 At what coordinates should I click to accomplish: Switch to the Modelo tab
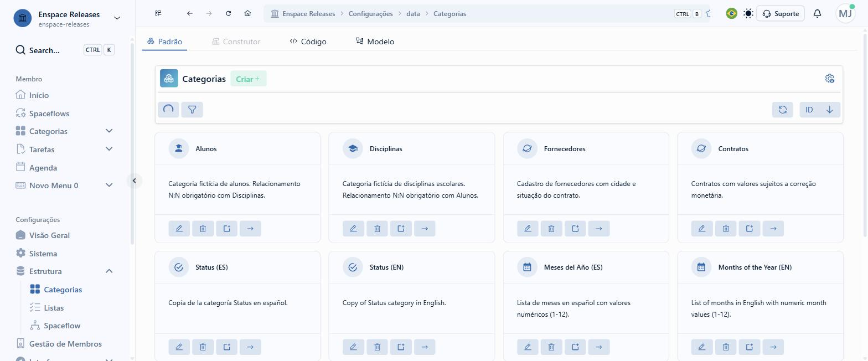click(x=375, y=42)
